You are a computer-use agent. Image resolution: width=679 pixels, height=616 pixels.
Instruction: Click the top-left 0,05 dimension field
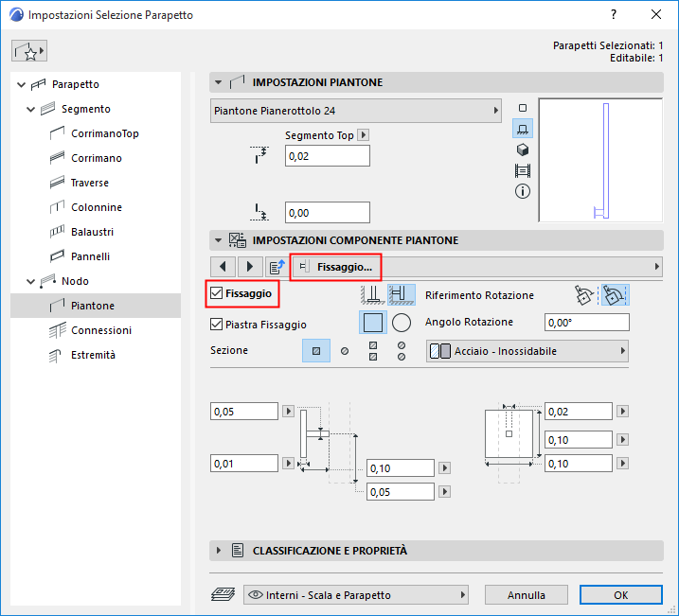244,411
